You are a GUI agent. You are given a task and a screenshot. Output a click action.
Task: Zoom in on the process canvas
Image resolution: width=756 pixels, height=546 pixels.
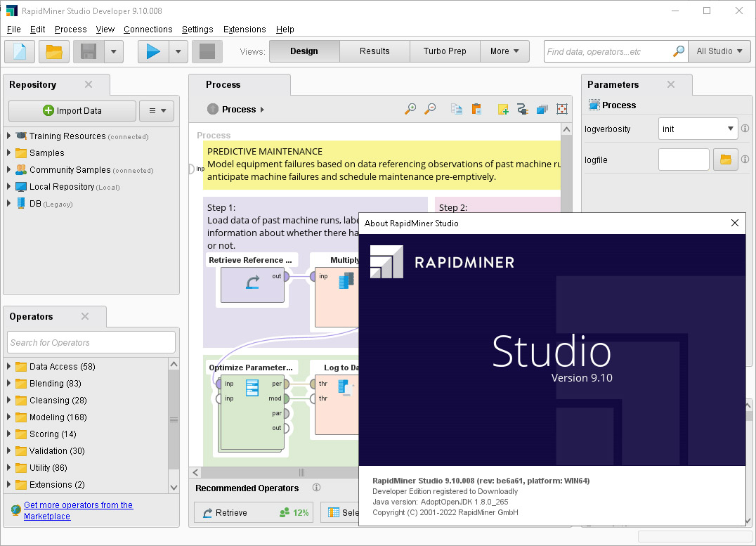411,109
